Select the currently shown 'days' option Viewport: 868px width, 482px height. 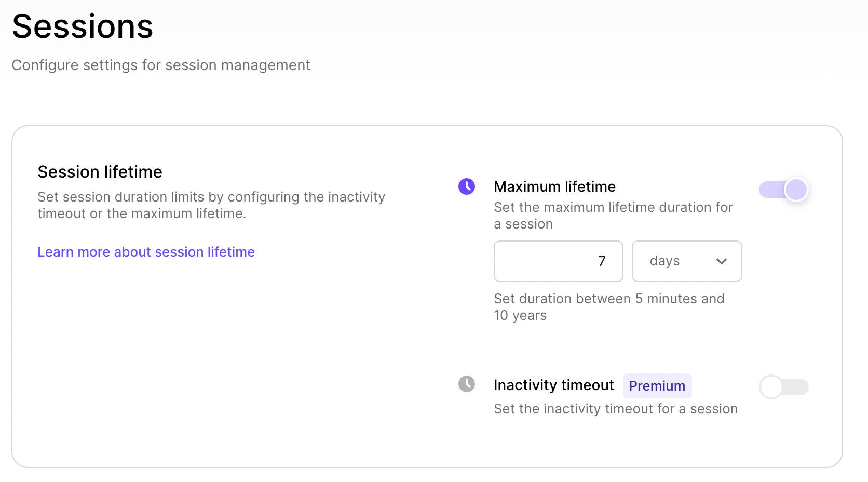click(x=664, y=261)
